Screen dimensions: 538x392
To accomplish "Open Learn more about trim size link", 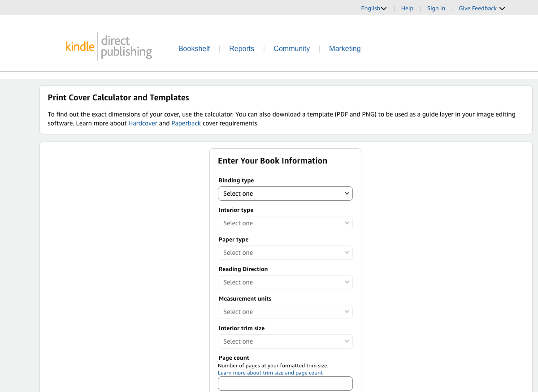I will [270, 373].
